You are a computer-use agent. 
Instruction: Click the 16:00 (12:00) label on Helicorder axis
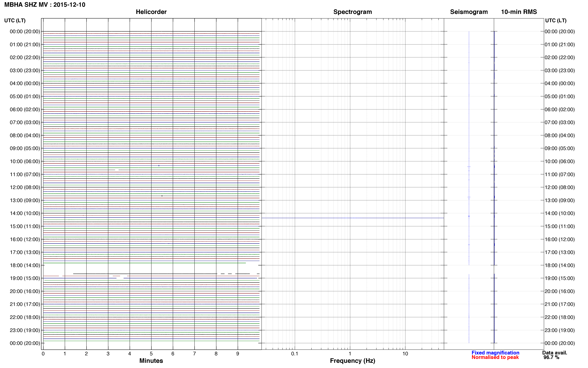click(25, 239)
